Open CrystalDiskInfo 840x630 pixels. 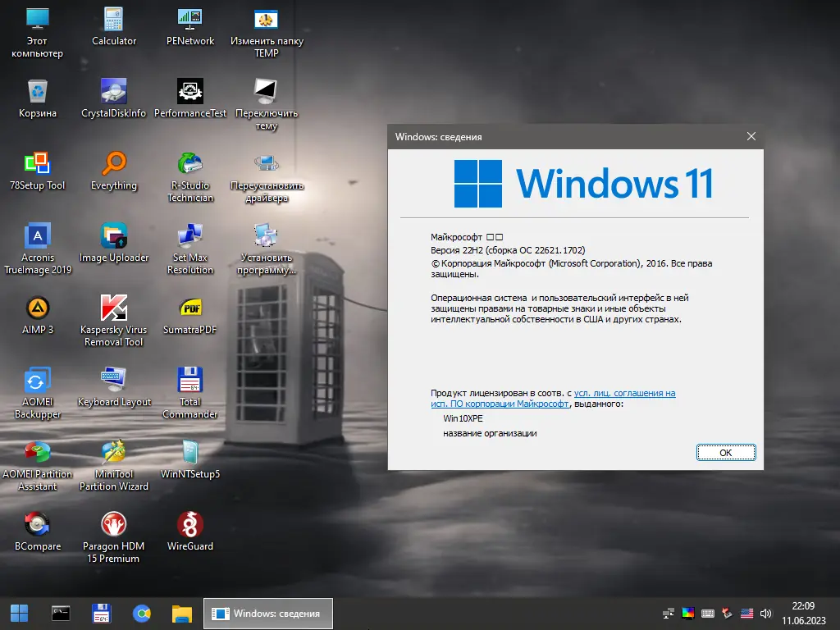pyautogui.click(x=112, y=93)
